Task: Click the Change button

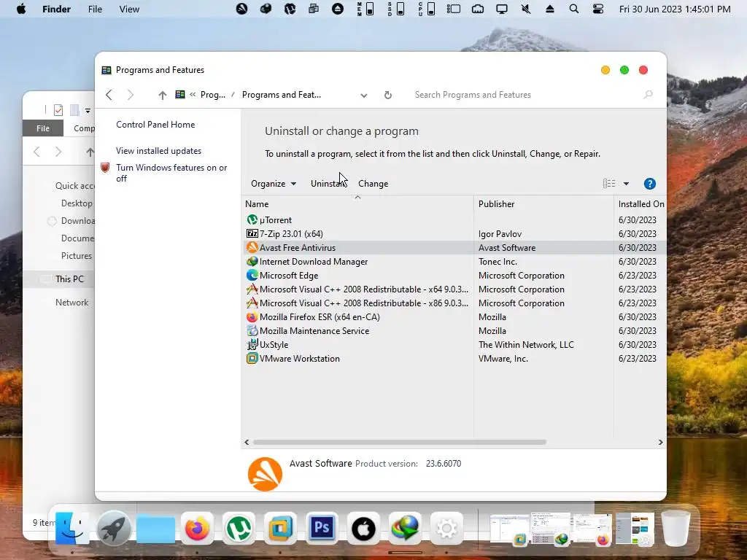Action: (x=373, y=184)
